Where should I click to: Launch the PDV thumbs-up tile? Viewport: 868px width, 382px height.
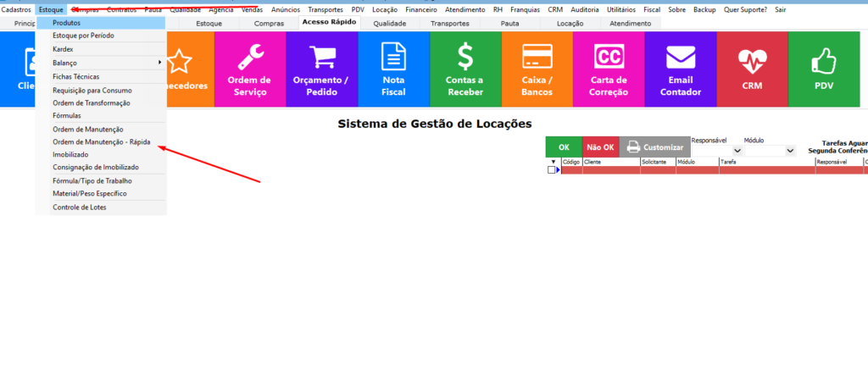pos(824,69)
